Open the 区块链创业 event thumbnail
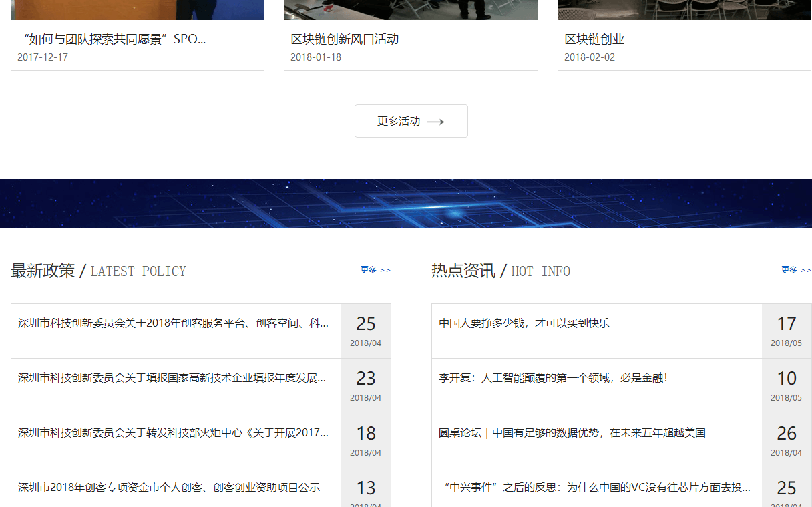812x507 pixels. click(x=684, y=9)
